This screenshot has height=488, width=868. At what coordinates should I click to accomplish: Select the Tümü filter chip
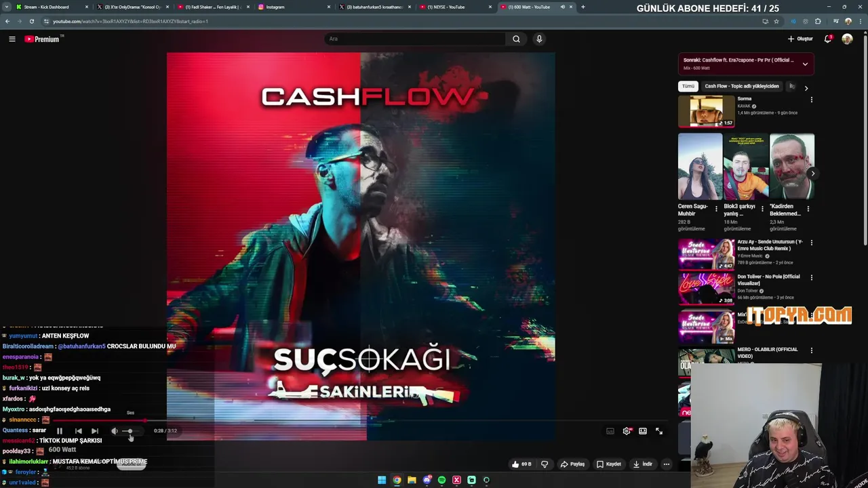(x=688, y=86)
